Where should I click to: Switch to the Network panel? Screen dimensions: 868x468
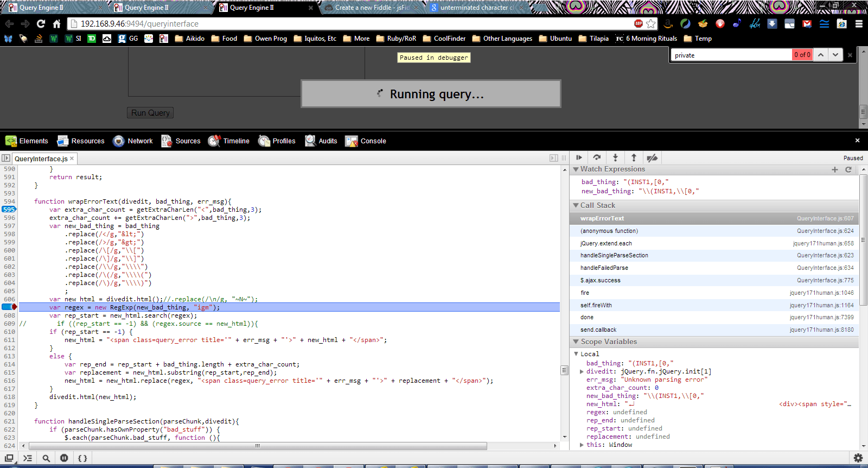pos(133,141)
